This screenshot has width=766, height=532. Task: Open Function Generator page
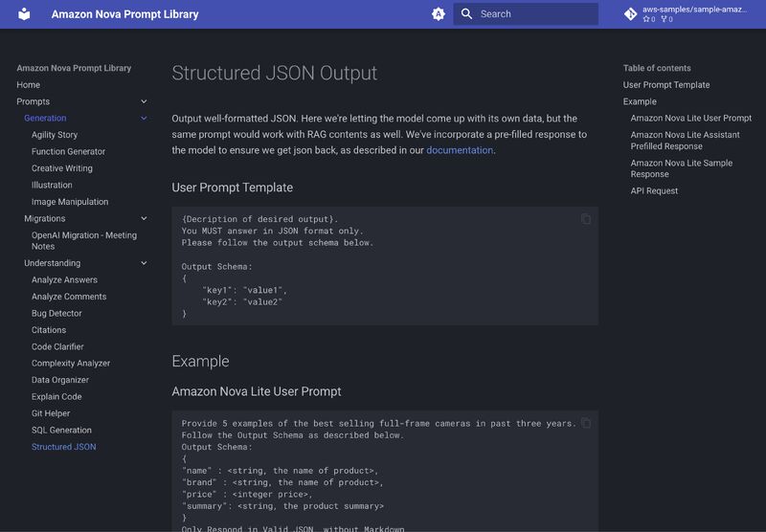tap(68, 151)
